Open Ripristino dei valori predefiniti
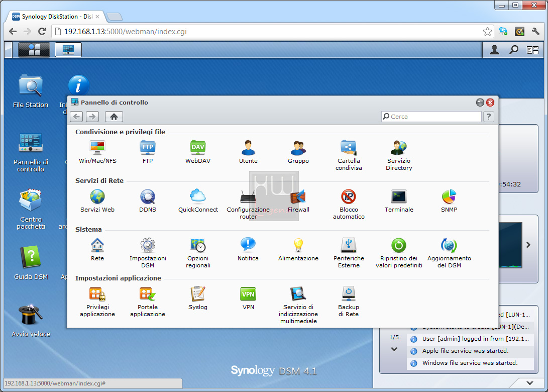 pos(399,253)
